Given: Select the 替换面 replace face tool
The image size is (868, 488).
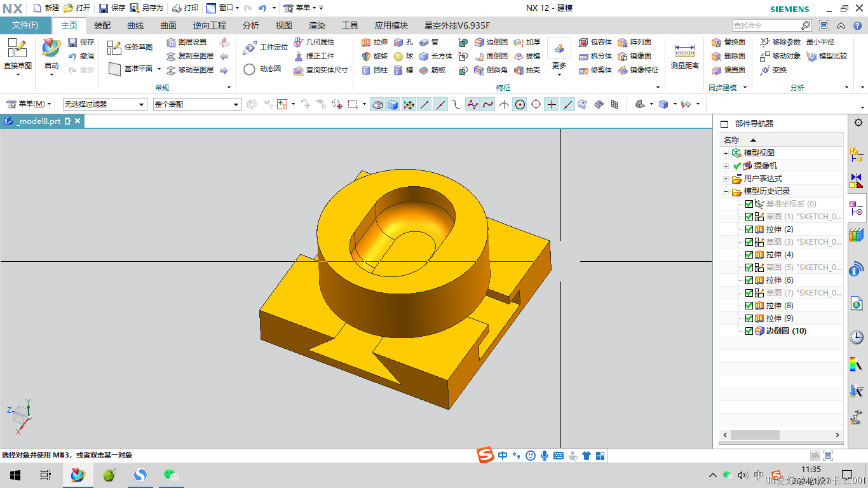Looking at the screenshot, I should click(x=728, y=42).
